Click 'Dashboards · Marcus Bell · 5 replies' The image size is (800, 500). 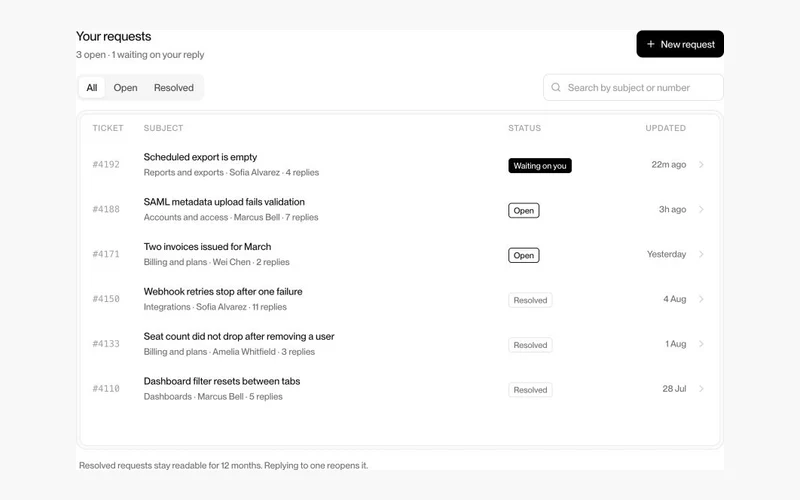pyautogui.click(x=213, y=397)
